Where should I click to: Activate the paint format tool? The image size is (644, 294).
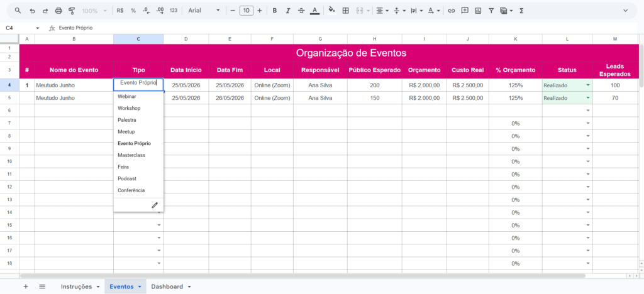pos(72,11)
